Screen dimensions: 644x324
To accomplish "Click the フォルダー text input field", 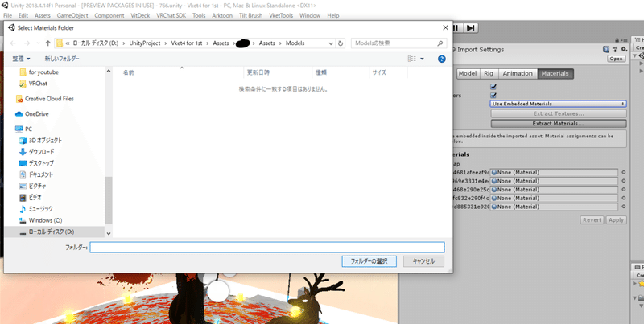I will [x=267, y=248].
